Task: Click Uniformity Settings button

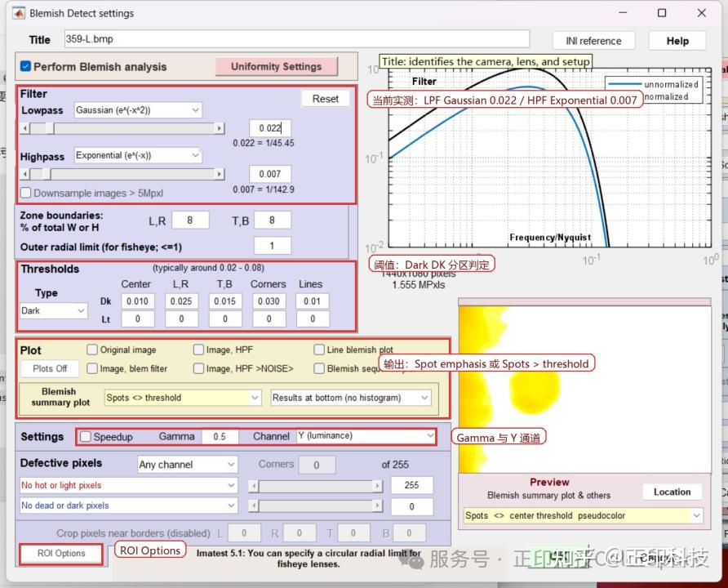Action: coord(276,66)
